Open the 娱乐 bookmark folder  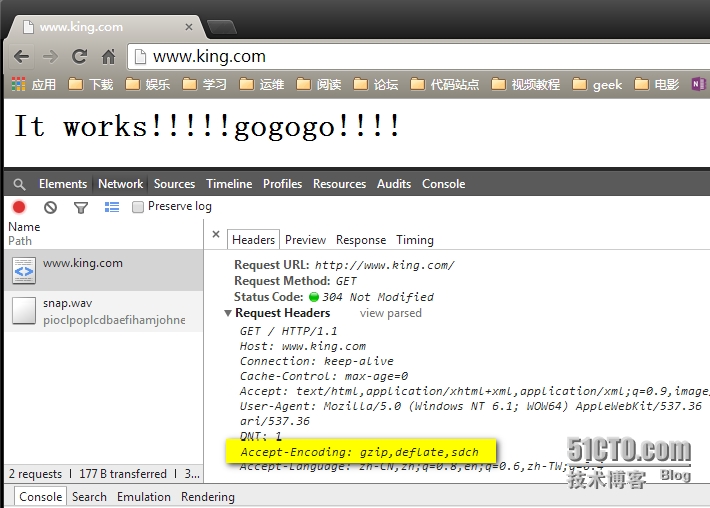coord(147,84)
